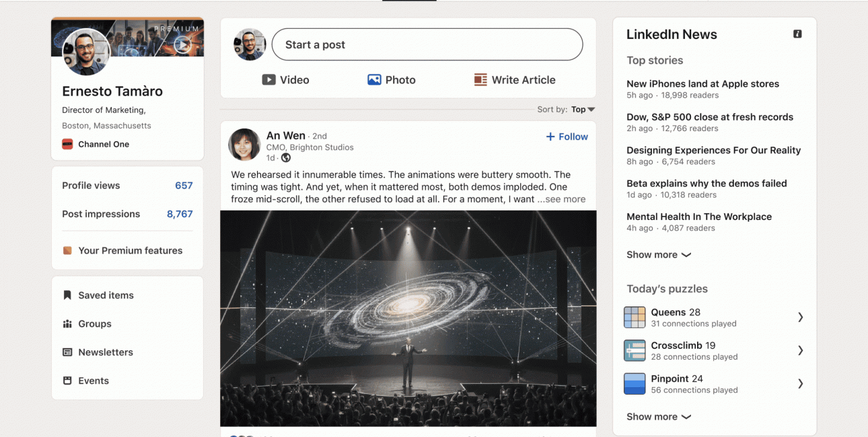
Task: Open the Crossclimb puzzle chevron
Action: coord(800,350)
